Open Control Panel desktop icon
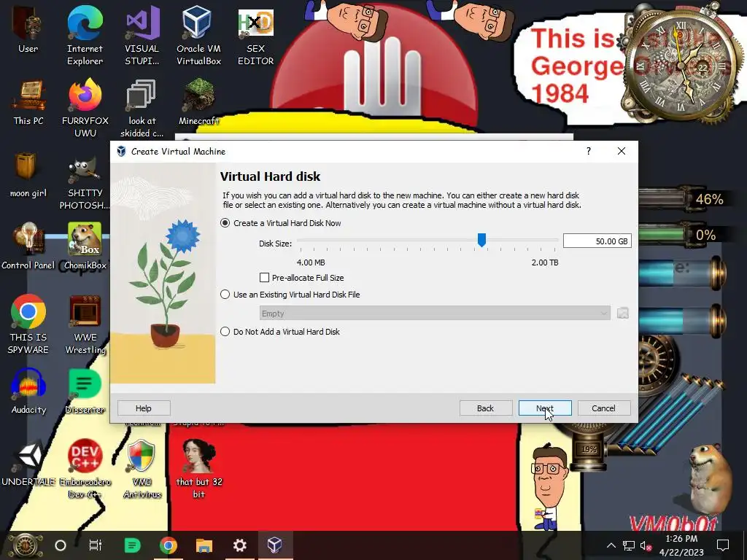The width and height of the screenshot is (747, 560). (x=28, y=246)
